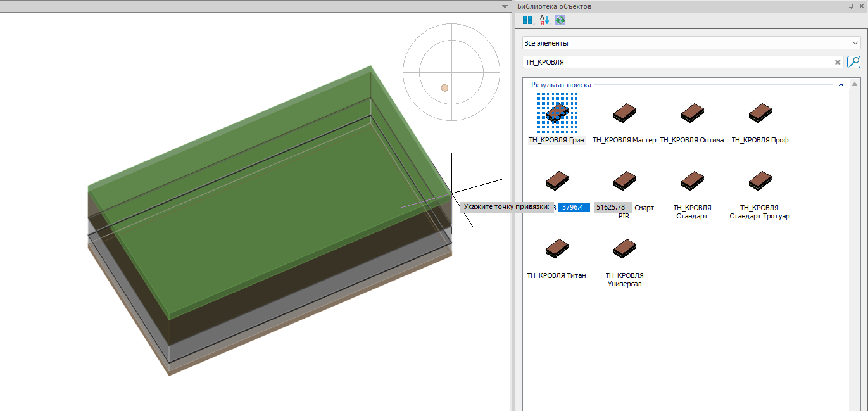
Task: Select the ТН_КРОВЛЯ Универсал item
Action: (x=624, y=249)
